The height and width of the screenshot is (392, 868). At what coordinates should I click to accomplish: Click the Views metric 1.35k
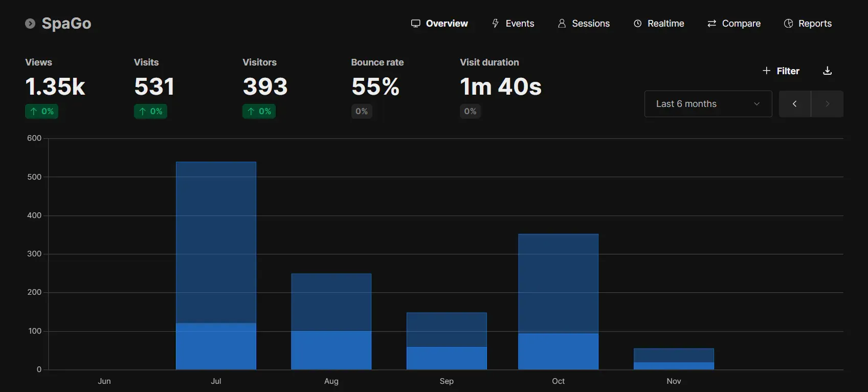pos(55,86)
